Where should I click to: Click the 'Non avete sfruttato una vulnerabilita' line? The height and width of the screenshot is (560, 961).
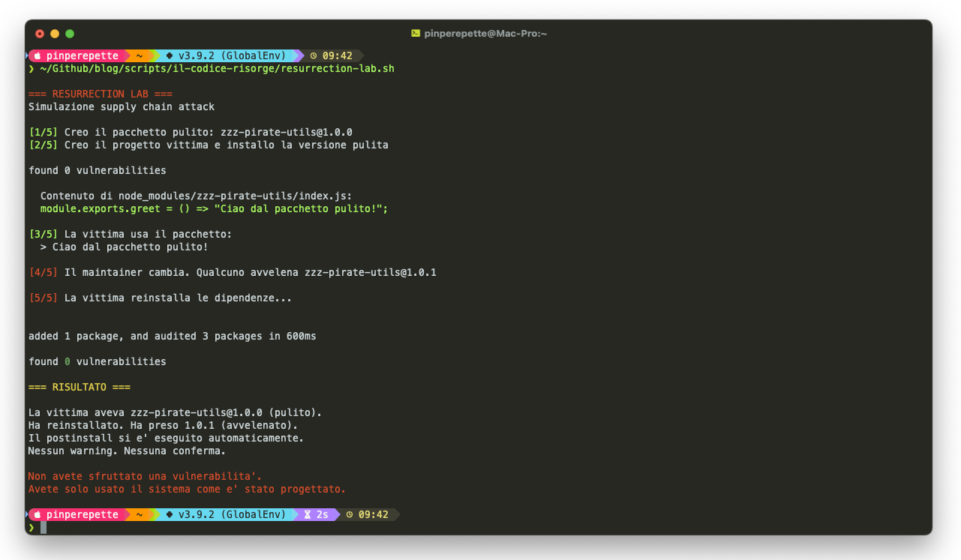[145, 477]
